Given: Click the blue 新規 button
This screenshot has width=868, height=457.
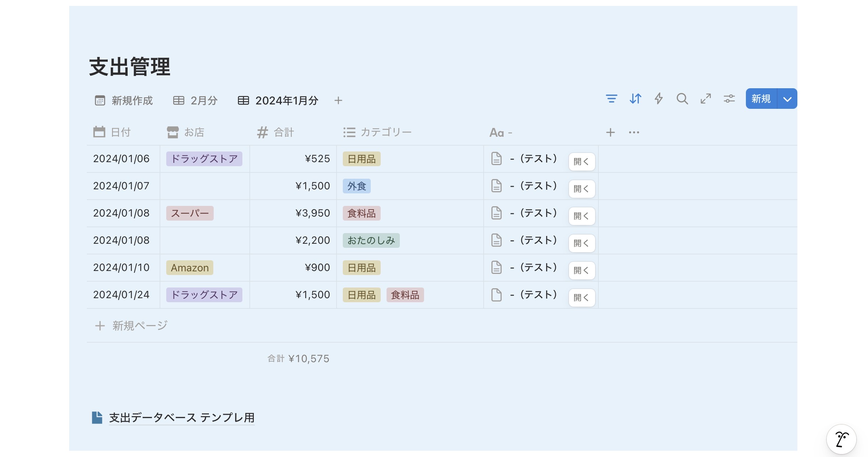Looking at the screenshot, I should click(761, 99).
